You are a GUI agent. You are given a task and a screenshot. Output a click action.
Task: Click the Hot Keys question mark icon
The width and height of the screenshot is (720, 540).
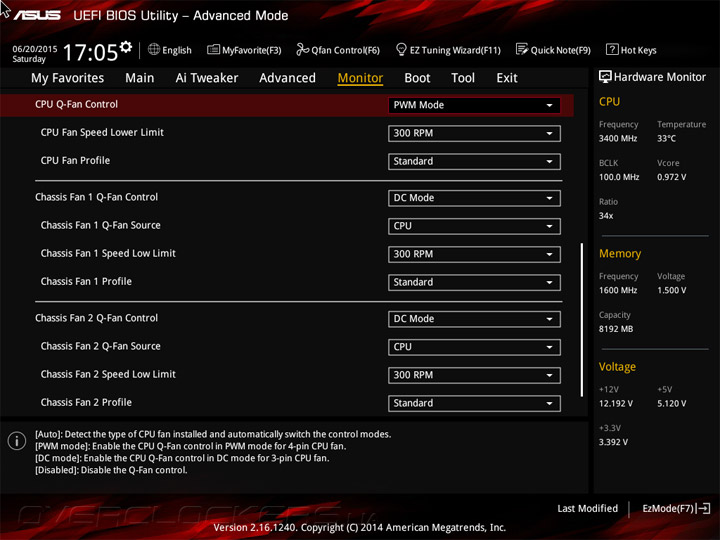click(612, 49)
